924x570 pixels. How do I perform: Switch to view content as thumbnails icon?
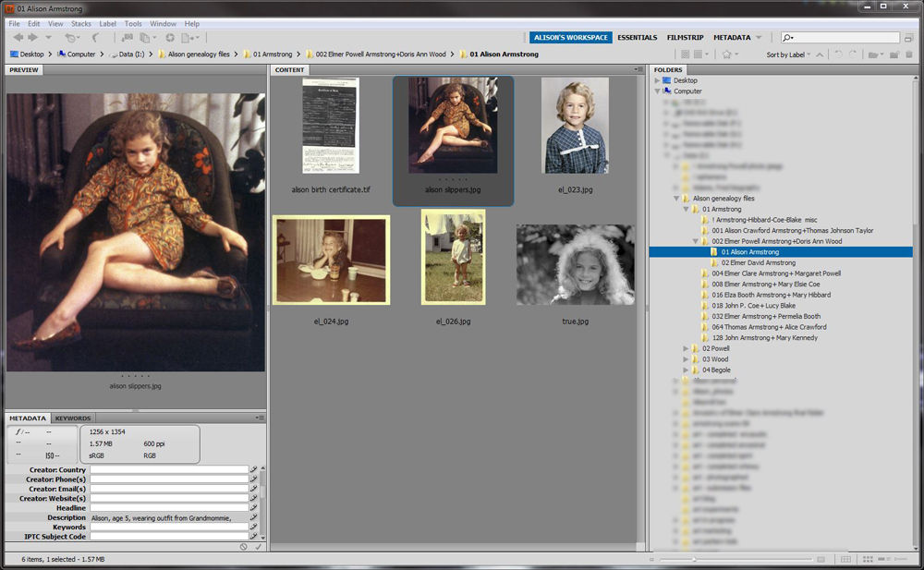868,560
